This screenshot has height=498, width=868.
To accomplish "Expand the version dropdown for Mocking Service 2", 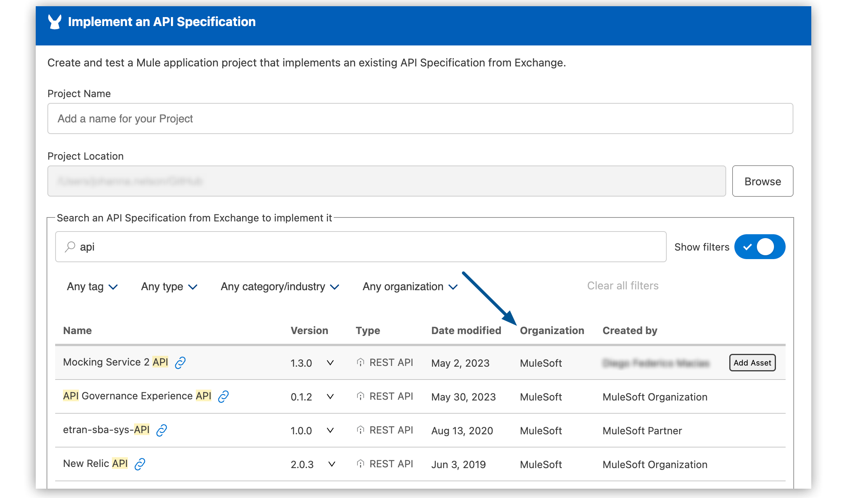I will [330, 363].
